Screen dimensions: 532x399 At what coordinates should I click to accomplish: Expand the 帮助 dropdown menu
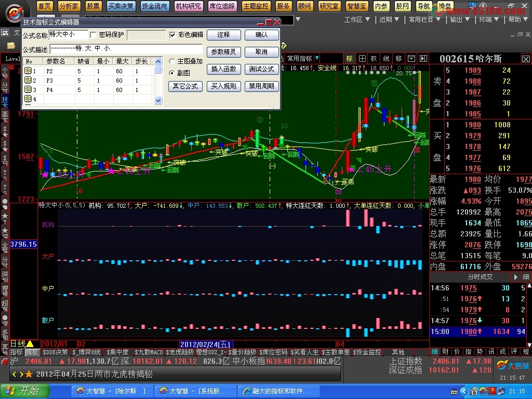(518, 20)
